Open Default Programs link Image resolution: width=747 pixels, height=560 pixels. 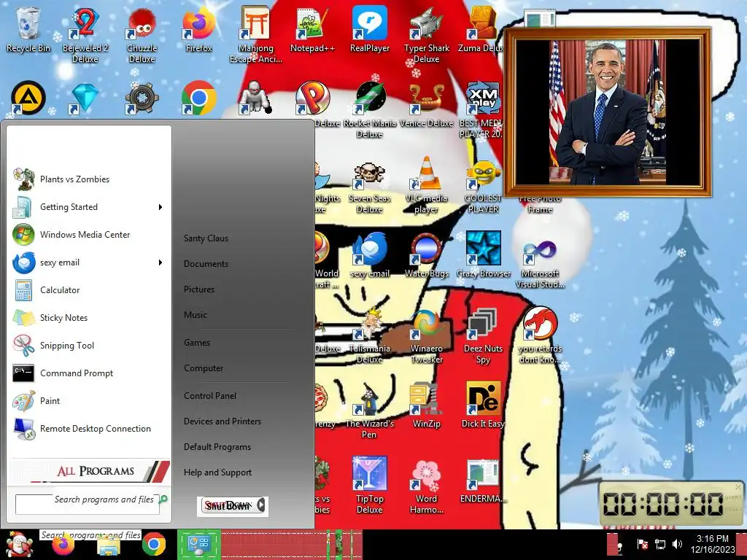tap(217, 447)
